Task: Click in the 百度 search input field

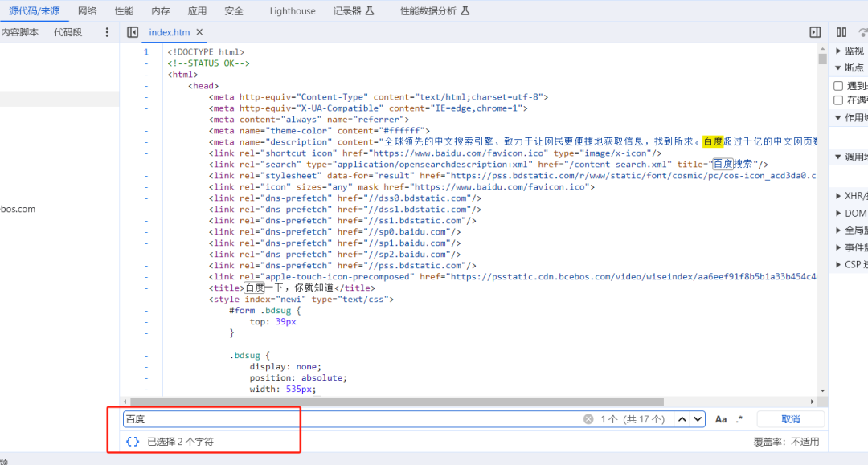Action: point(354,419)
